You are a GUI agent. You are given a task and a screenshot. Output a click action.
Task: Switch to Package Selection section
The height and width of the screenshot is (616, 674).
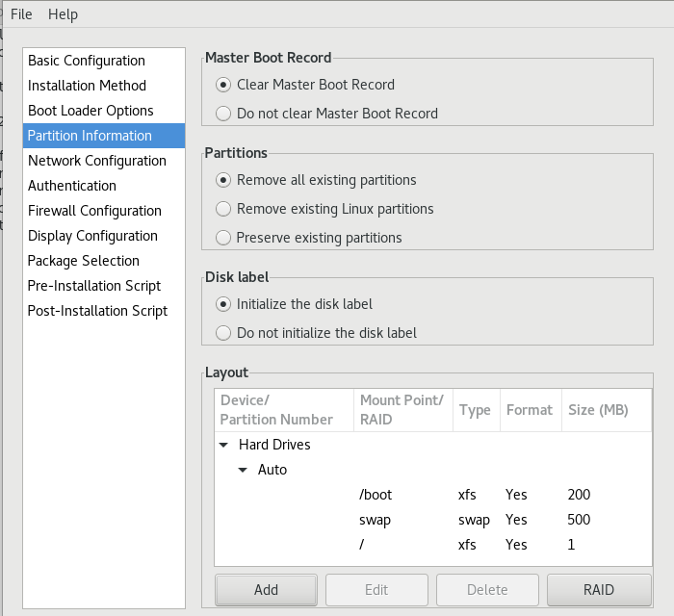tap(104, 261)
